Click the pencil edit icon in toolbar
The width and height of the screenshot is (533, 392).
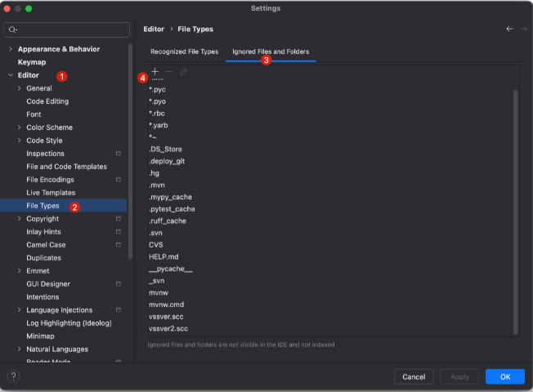point(183,72)
